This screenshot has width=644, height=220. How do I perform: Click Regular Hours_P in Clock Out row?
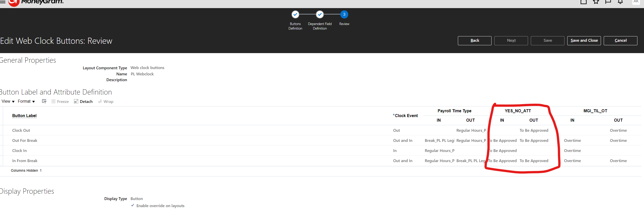pyautogui.click(x=471, y=130)
